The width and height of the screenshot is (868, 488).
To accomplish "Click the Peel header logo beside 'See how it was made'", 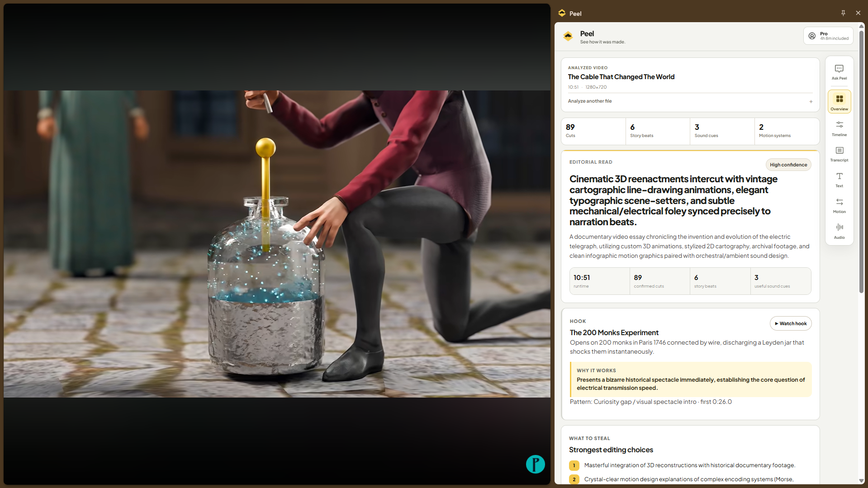I will coord(568,36).
